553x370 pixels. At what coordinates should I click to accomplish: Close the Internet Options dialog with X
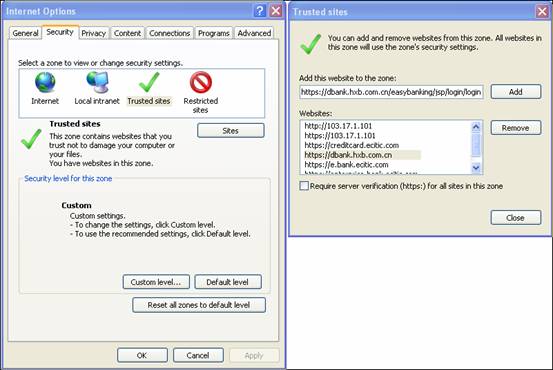pos(276,11)
